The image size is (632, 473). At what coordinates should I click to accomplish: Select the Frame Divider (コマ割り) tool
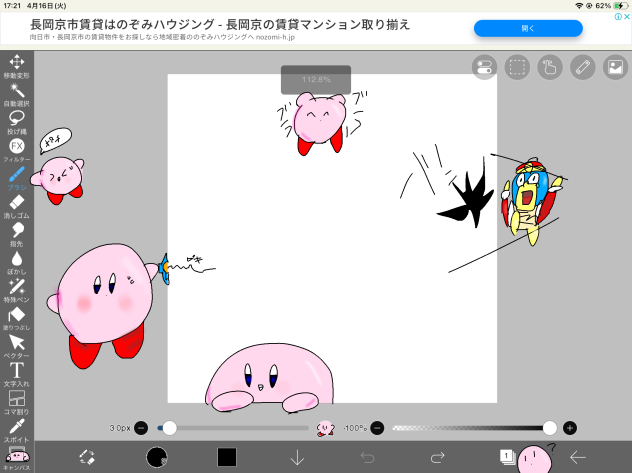pos(17,402)
